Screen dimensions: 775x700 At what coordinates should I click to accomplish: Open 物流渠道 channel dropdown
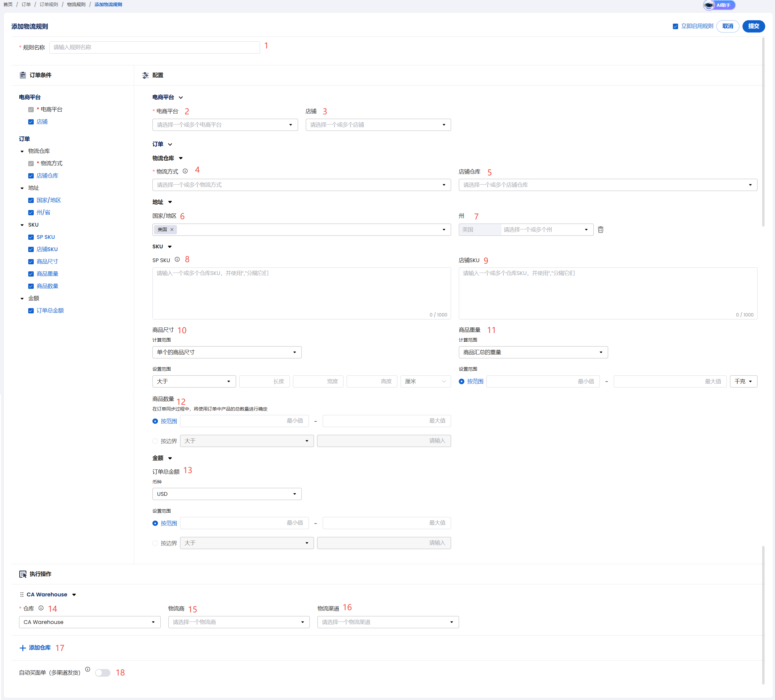[x=388, y=622]
